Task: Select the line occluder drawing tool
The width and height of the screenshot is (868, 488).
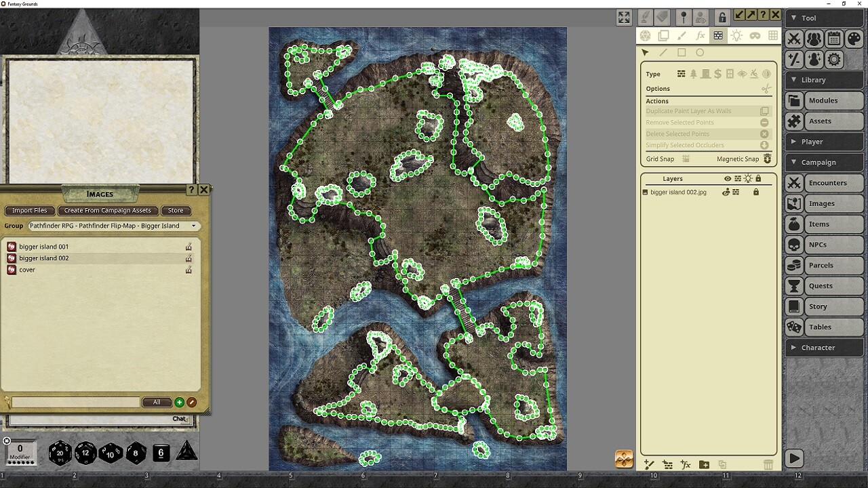Action: click(663, 52)
